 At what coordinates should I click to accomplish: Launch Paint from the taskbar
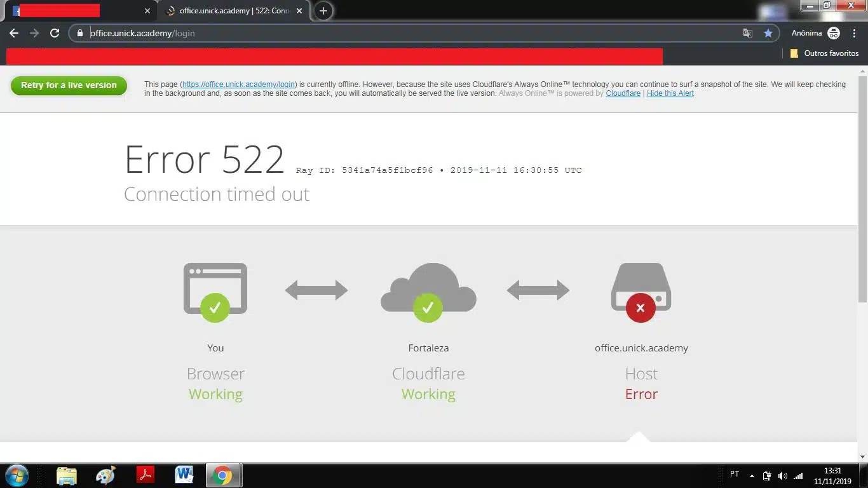(x=106, y=475)
